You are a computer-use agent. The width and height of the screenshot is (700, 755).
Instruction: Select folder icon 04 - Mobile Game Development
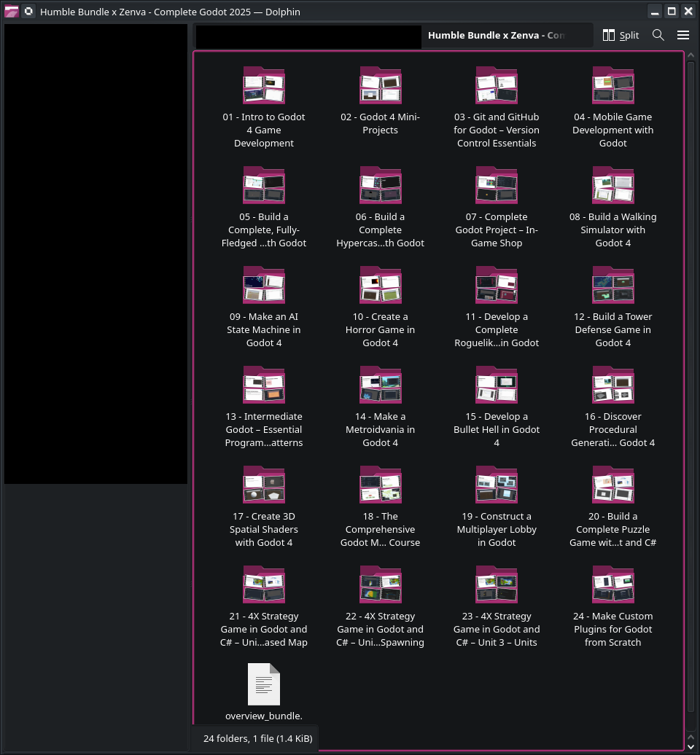point(612,85)
